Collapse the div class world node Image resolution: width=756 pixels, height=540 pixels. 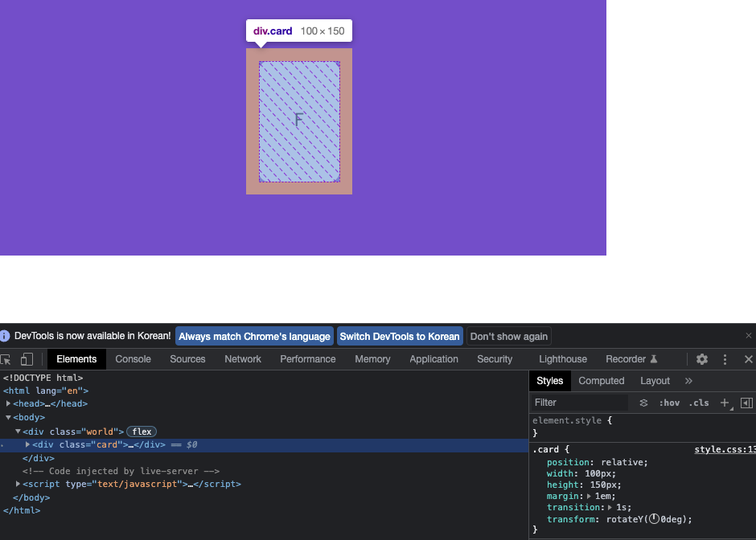point(18,432)
